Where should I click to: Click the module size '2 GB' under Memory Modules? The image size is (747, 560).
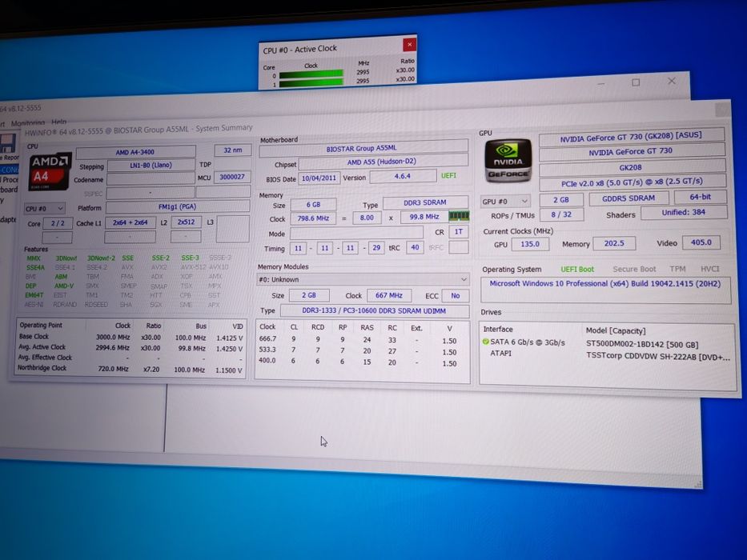tap(309, 295)
